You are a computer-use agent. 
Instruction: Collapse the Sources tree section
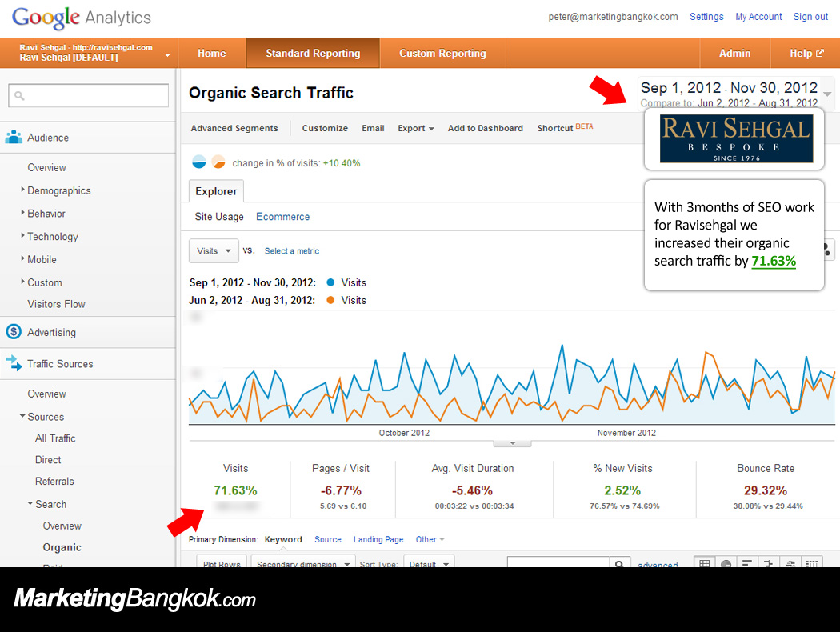(22, 416)
